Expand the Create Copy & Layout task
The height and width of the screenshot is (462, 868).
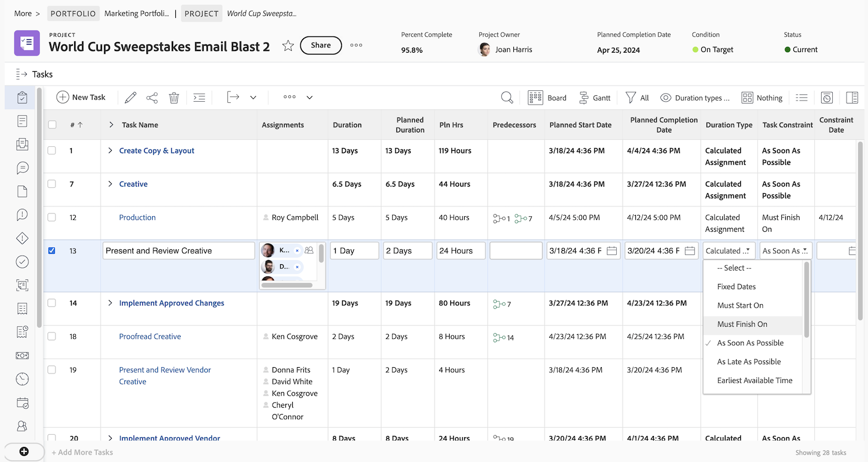coord(110,151)
